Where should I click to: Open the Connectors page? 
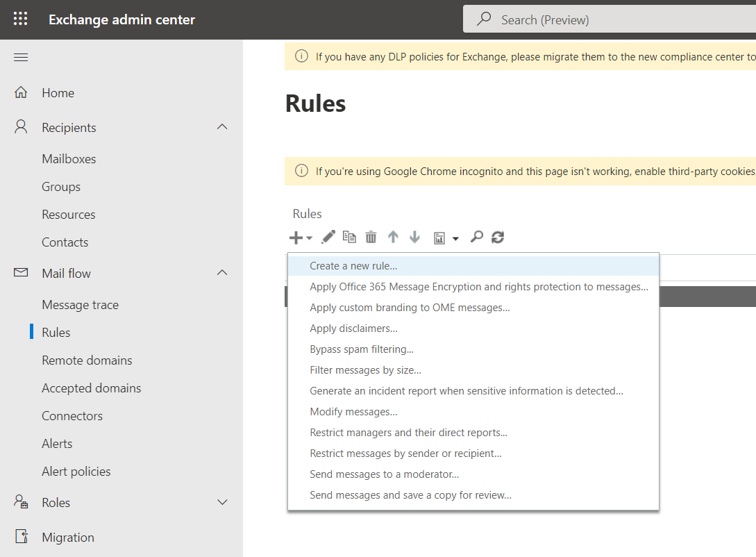pos(72,415)
